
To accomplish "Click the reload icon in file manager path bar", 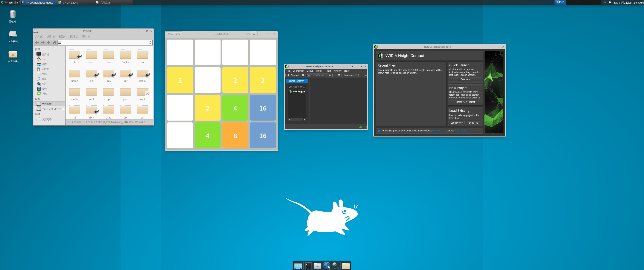I will point(150,43).
